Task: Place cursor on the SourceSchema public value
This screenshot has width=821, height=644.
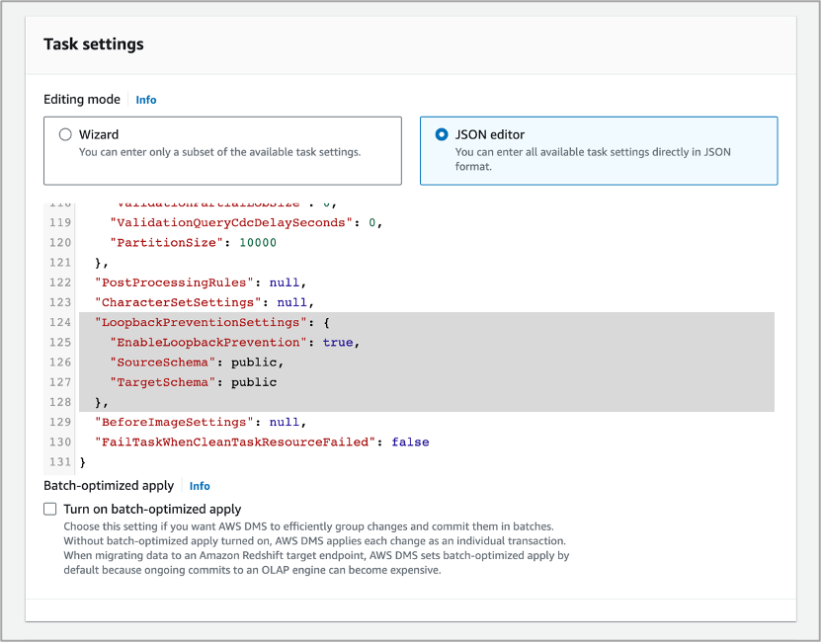Action: coord(254,362)
